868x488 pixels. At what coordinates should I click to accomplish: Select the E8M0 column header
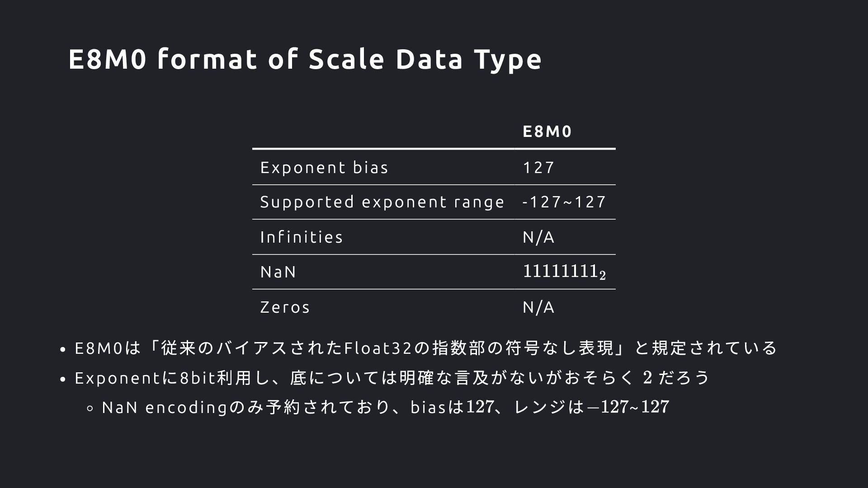(x=547, y=131)
